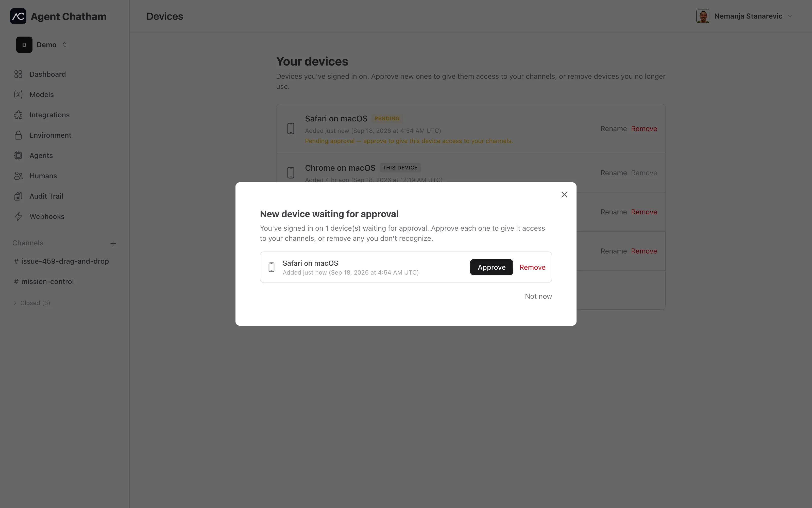This screenshot has width=812, height=508.
Task: Click the Integrations puzzle icon
Action: pos(18,115)
